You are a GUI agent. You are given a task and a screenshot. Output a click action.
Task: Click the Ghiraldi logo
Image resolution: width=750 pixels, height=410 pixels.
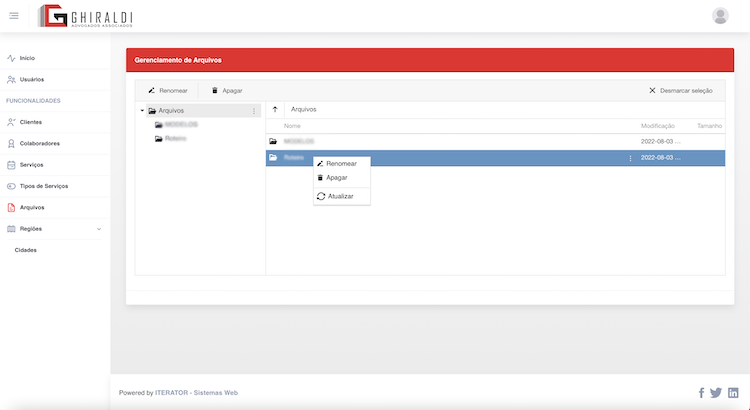(x=85, y=16)
